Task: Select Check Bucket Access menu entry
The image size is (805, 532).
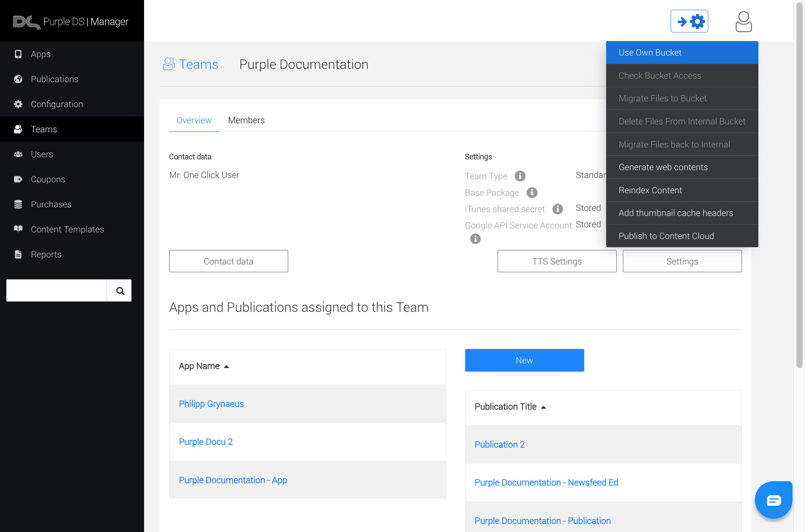Action: click(682, 75)
